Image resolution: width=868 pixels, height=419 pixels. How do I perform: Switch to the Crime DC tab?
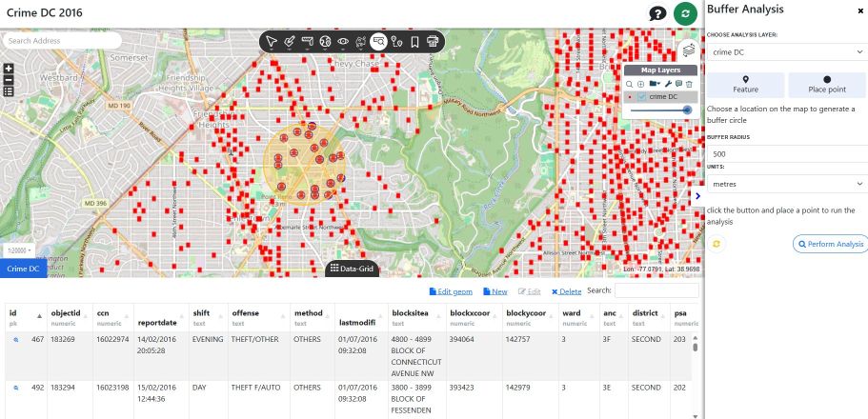(x=23, y=269)
